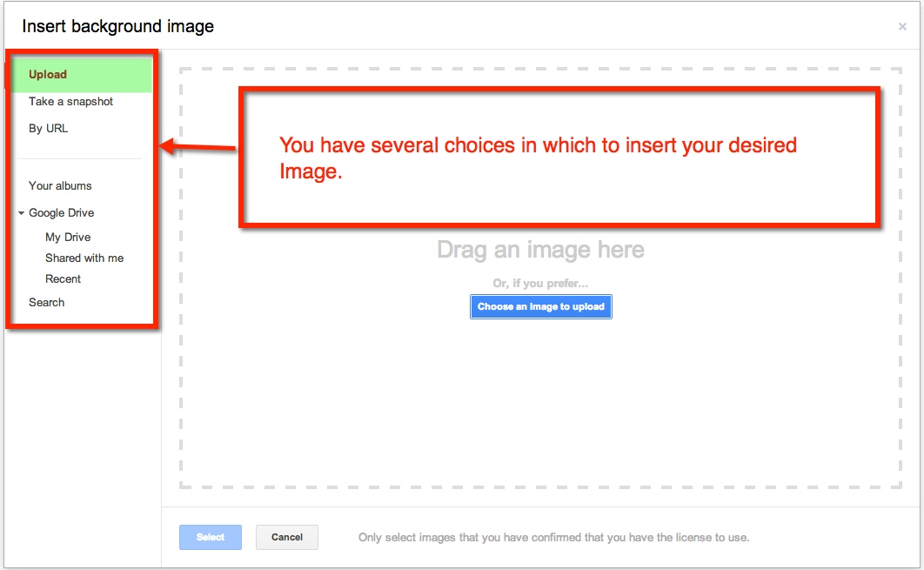Select the Upload tab in sidebar
Viewport: 924px width, 570px height.
[x=48, y=75]
